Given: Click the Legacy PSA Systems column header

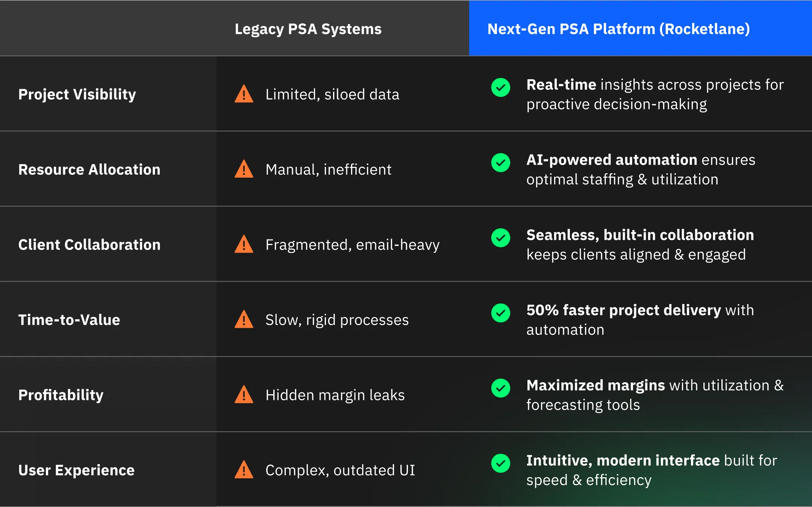Looking at the screenshot, I should pyautogui.click(x=308, y=29).
